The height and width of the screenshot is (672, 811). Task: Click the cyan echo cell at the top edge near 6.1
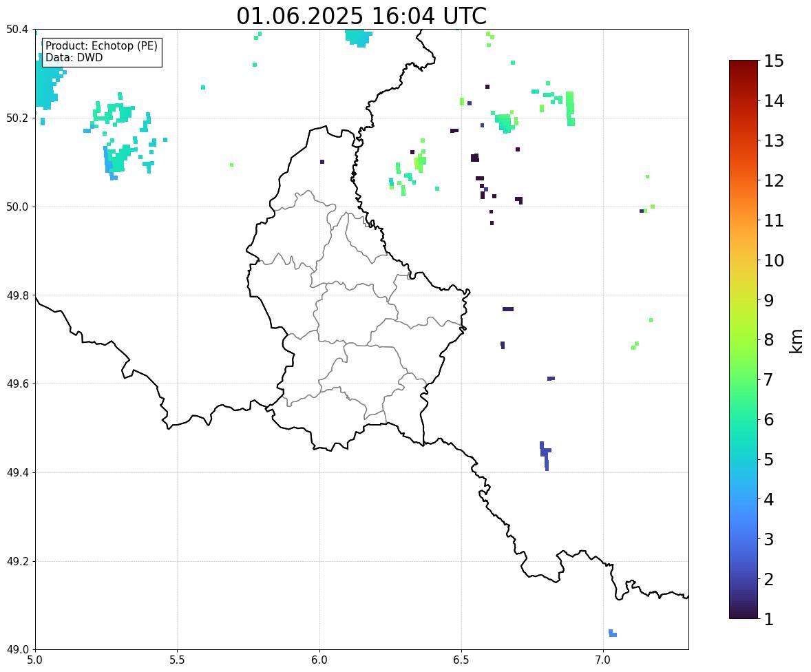coord(358,37)
